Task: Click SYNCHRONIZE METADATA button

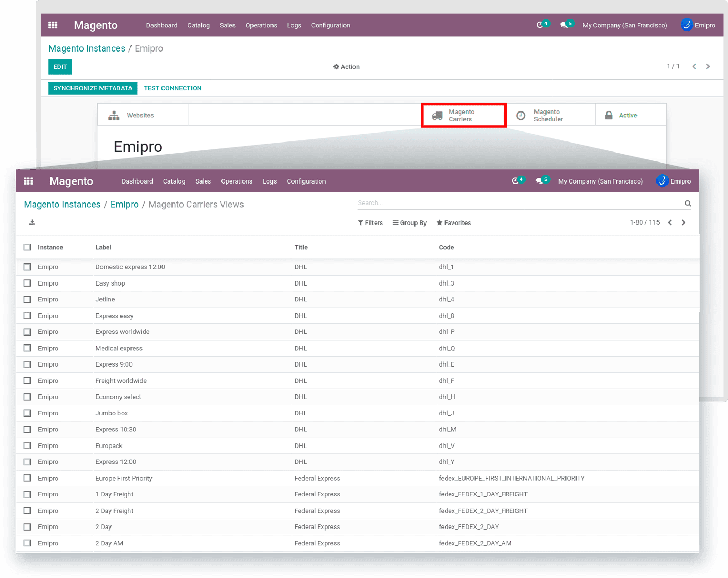Action: pyautogui.click(x=93, y=88)
